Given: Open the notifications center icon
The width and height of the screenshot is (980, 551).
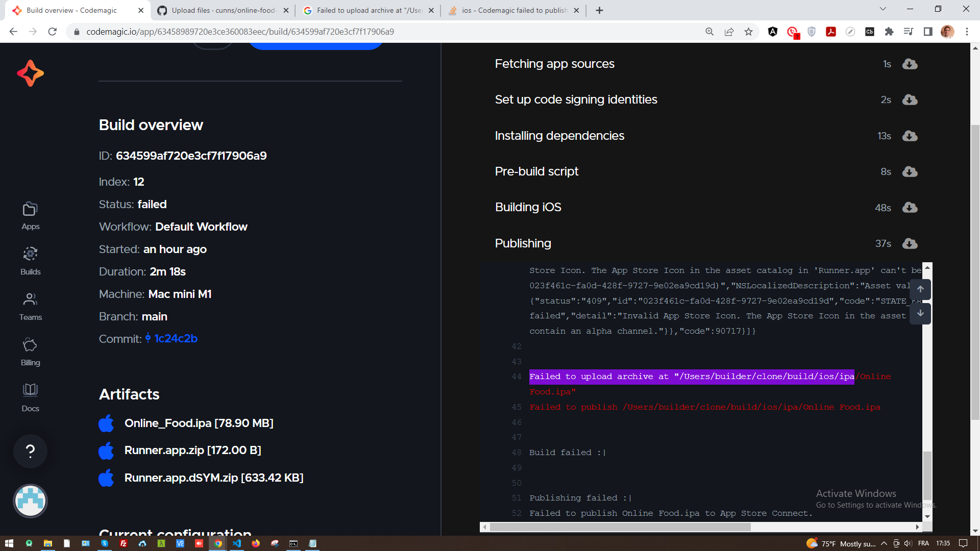Looking at the screenshot, I should tap(963, 543).
